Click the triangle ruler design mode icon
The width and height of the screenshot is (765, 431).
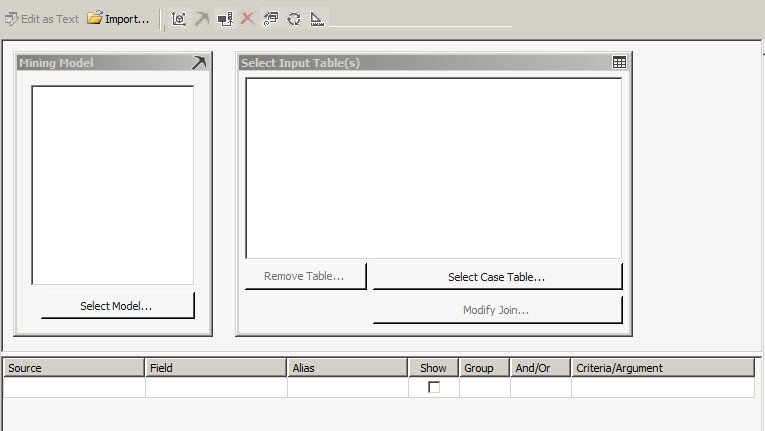[x=317, y=19]
